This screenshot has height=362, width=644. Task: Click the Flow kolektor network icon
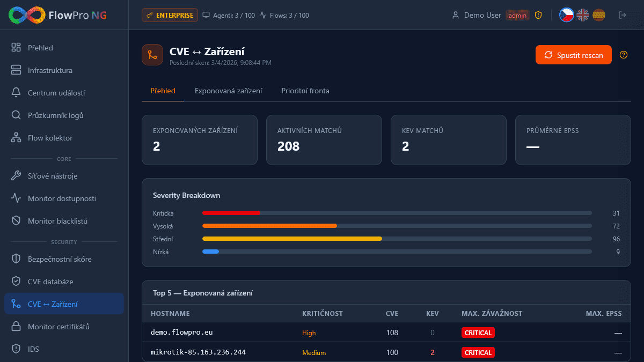coord(16,137)
